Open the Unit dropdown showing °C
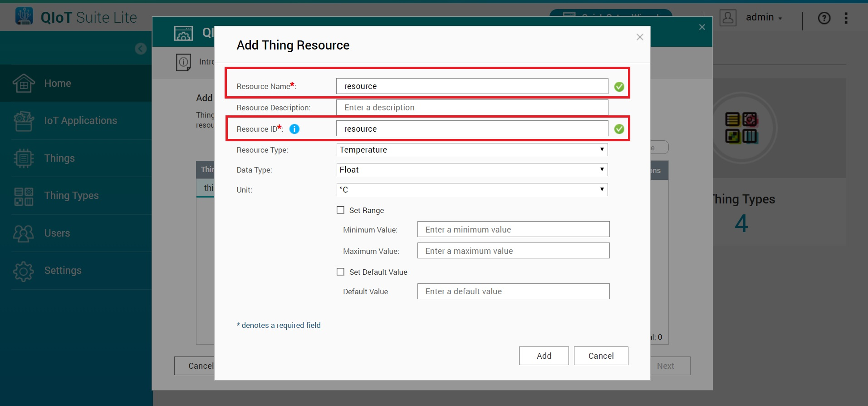 471,190
